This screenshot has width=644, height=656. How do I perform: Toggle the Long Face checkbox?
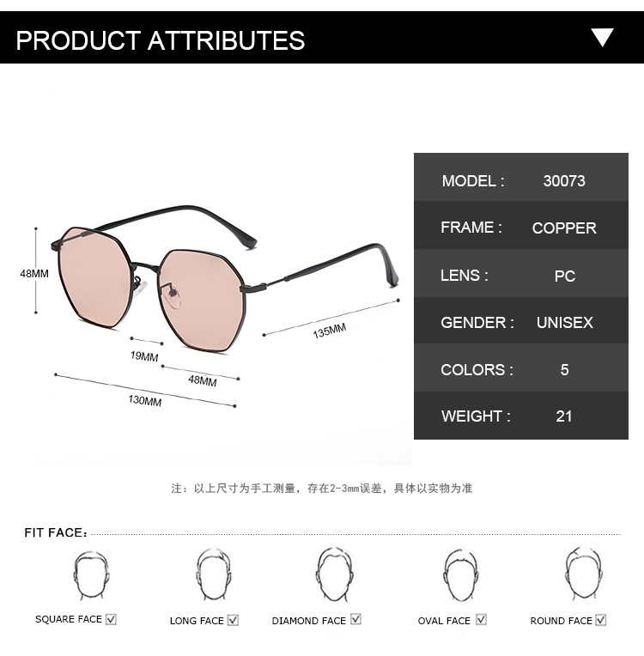[233, 620]
